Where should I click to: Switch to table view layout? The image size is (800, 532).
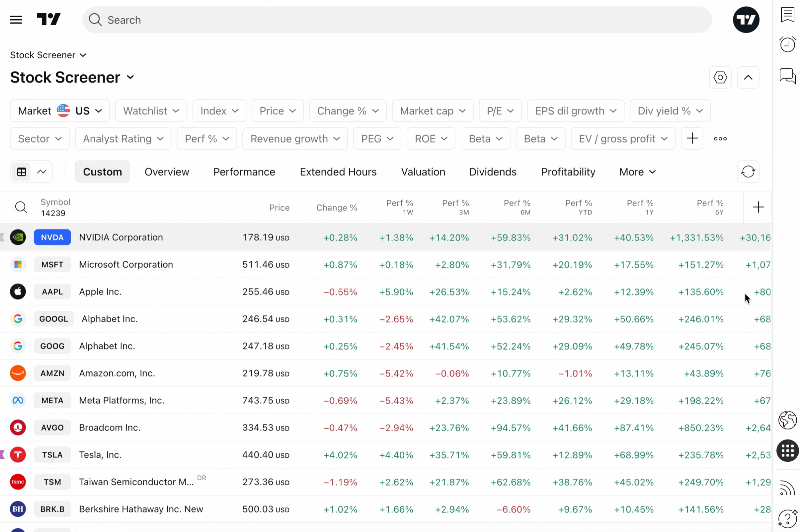21,172
